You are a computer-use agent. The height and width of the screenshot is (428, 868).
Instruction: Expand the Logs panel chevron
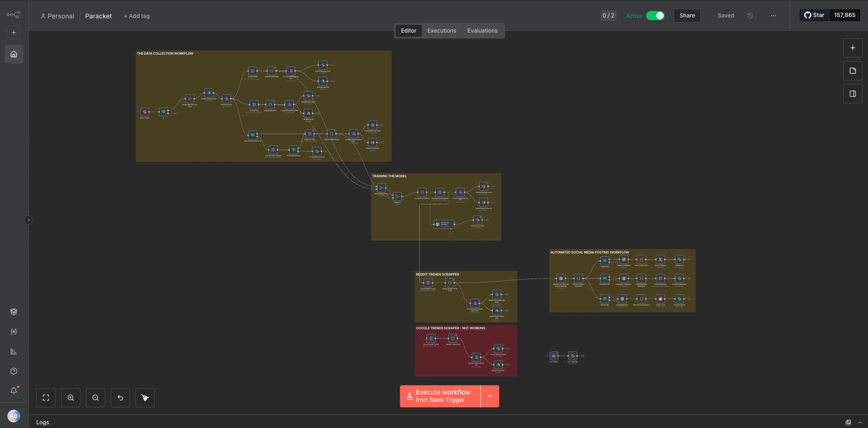coord(860,422)
